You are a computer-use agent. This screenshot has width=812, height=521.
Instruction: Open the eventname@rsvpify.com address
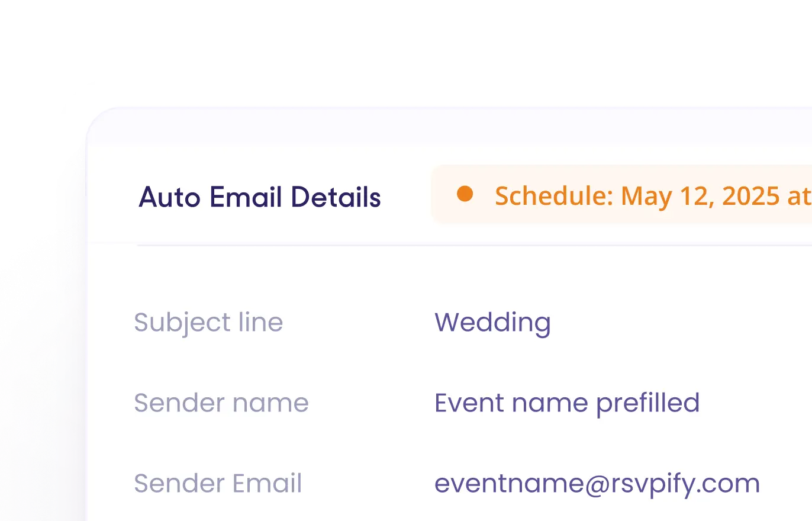597,484
